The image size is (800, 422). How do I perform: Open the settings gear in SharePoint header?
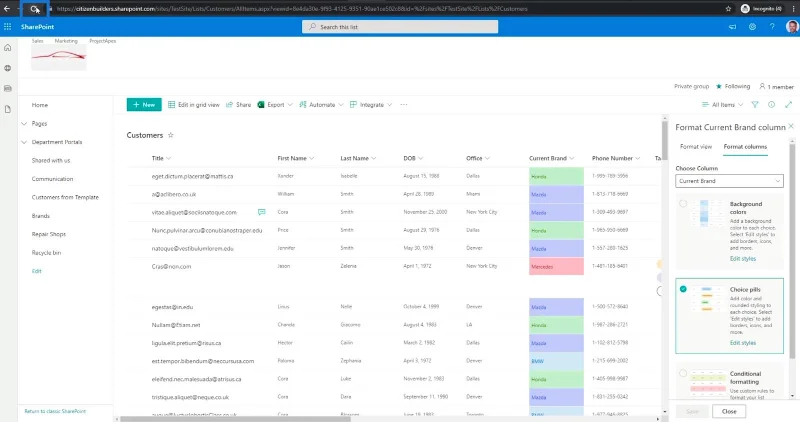(752, 27)
